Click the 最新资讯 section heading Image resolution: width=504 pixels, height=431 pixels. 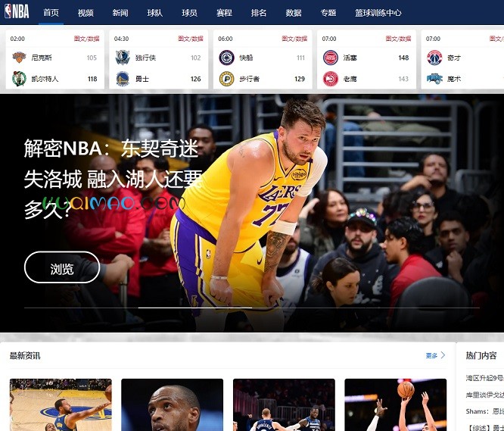coord(25,355)
